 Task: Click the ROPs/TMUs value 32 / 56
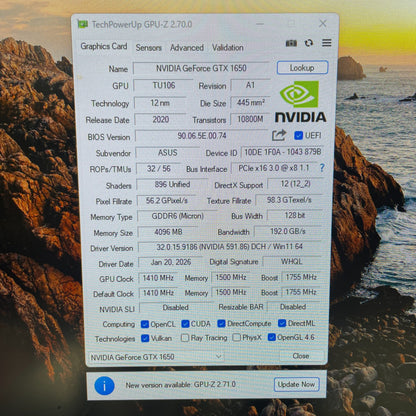point(159,169)
